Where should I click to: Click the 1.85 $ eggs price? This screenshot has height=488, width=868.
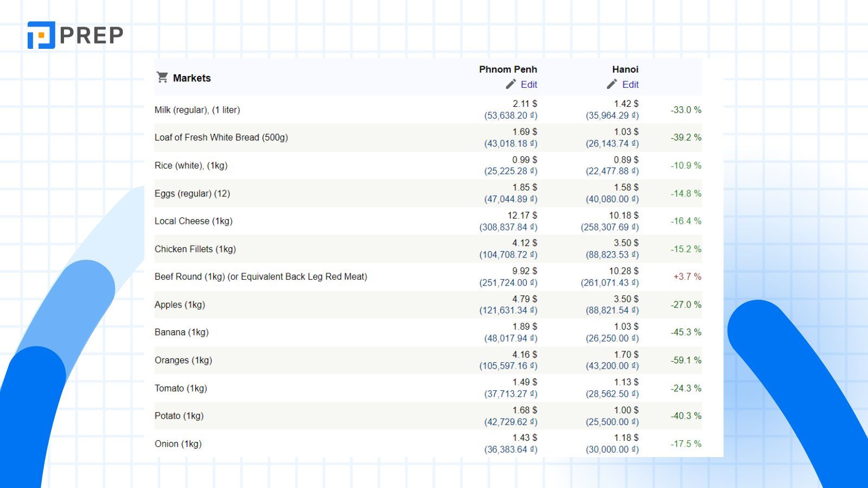[x=525, y=188]
